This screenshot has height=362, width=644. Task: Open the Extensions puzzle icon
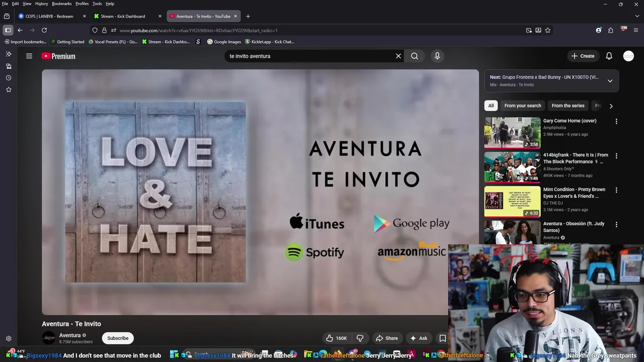click(611, 30)
